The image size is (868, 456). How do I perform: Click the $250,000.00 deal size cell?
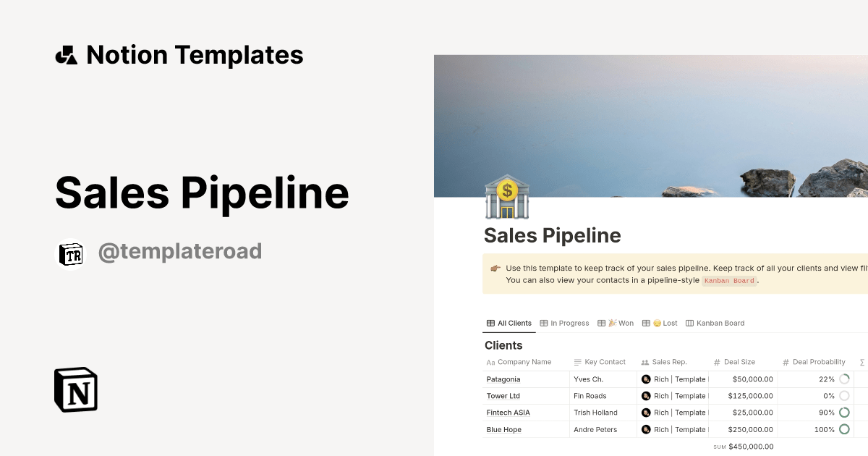click(x=744, y=430)
